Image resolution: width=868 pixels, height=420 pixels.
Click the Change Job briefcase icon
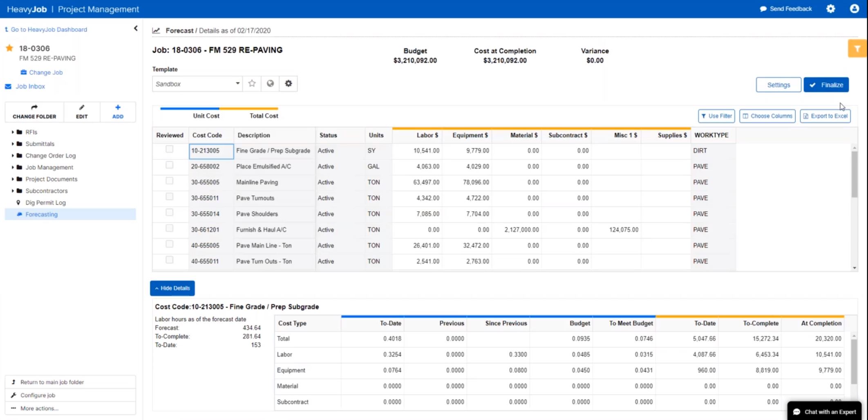[24, 72]
